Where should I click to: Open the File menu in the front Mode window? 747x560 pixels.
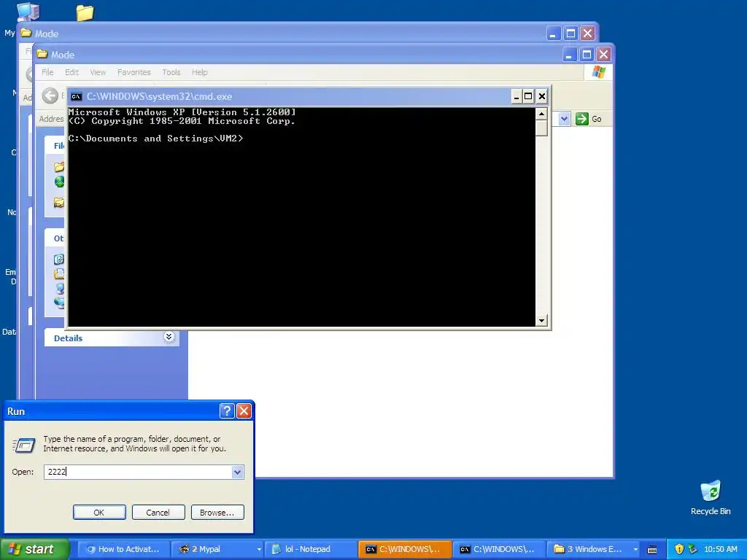tap(47, 72)
